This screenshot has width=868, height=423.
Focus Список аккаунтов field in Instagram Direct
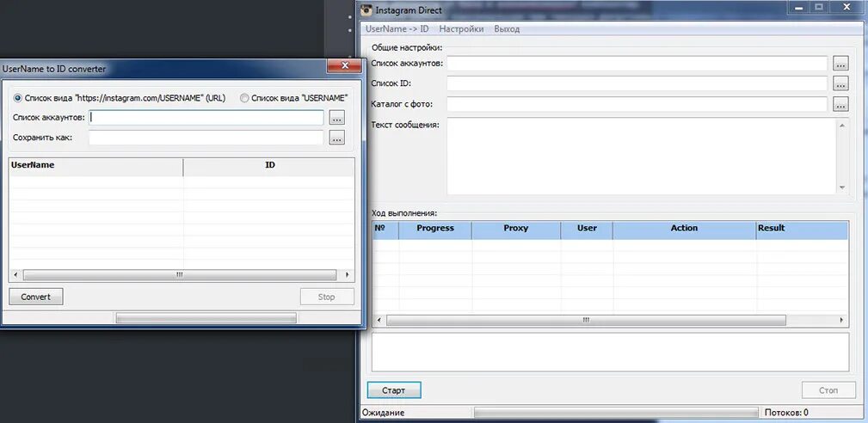tap(637, 64)
